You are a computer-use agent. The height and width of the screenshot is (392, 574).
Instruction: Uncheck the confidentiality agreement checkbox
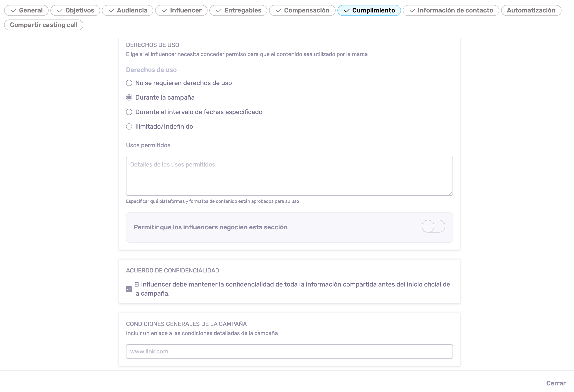pyautogui.click(x=129, y=289)
